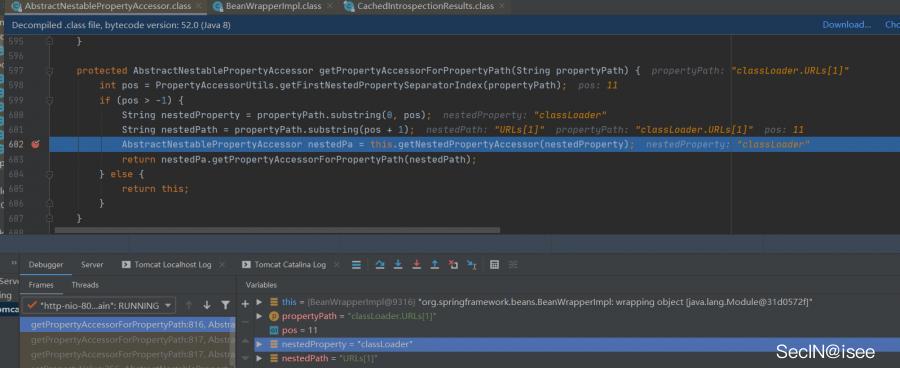Click the Drop Frame icon
900x368 pixels.
(x=453, y=265)
